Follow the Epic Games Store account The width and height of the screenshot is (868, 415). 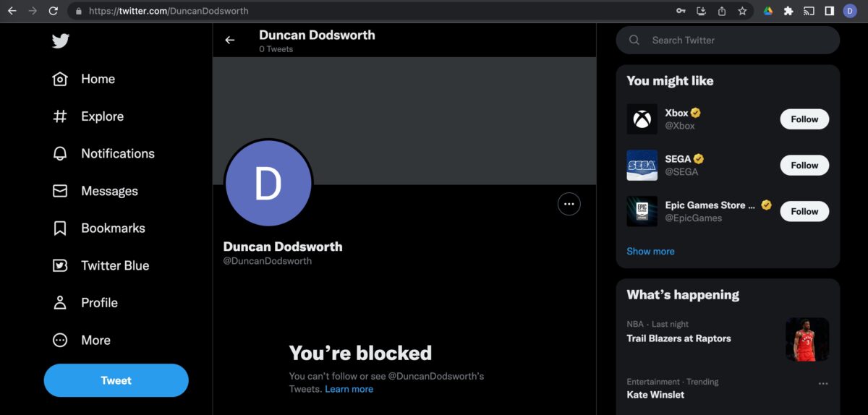[804, 212]
